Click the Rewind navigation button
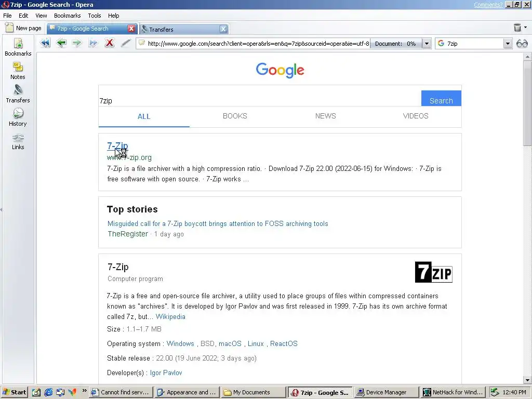The width and height of the screenshot is (532, 399). [45, 43]
